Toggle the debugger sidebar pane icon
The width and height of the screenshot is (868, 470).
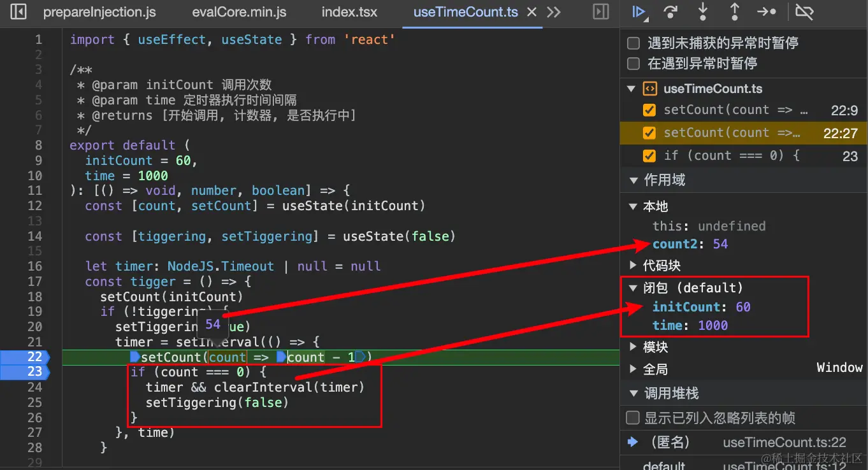tap(601, 11)
